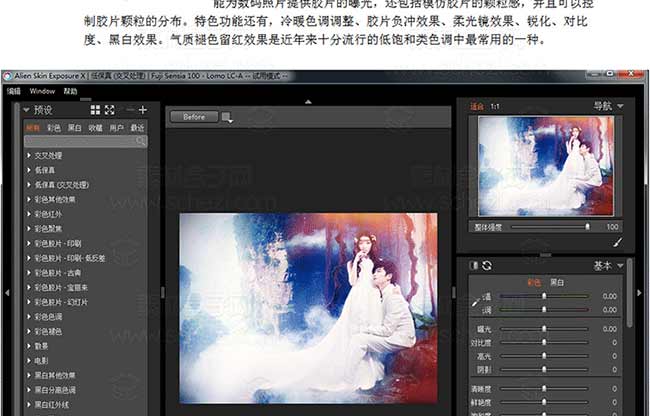Viewport: 650px width, 416px height.
Task: Select the 黑白其他效果 preset row
Action: pyautogui.click(x=85, y=375)
